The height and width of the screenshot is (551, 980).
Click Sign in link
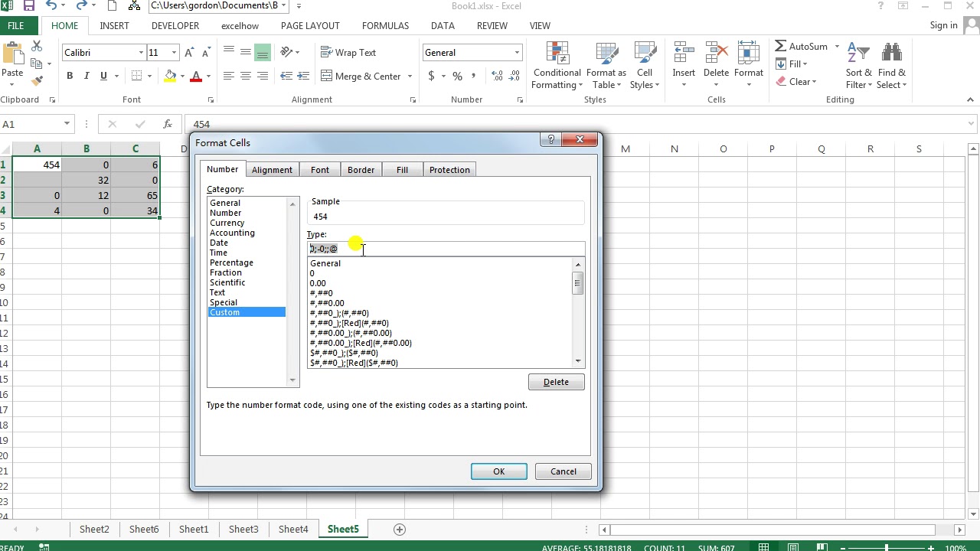point(943,25)
